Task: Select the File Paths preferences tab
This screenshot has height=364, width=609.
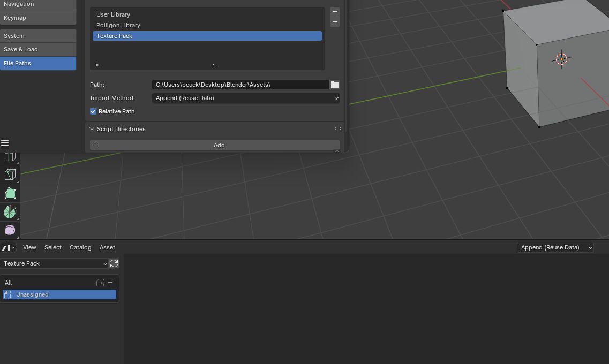Action: pos(38,63)
